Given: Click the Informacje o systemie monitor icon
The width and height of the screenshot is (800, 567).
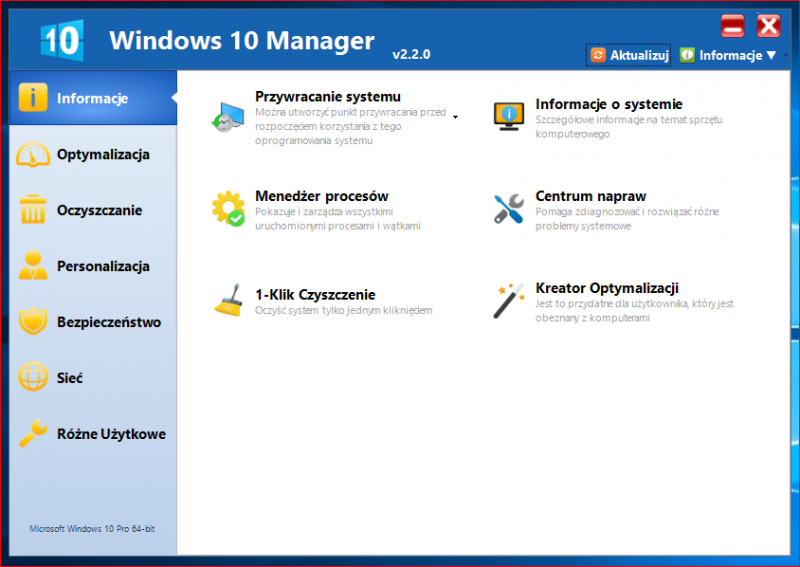Looking at the screenshot, I should click(509, 116).
